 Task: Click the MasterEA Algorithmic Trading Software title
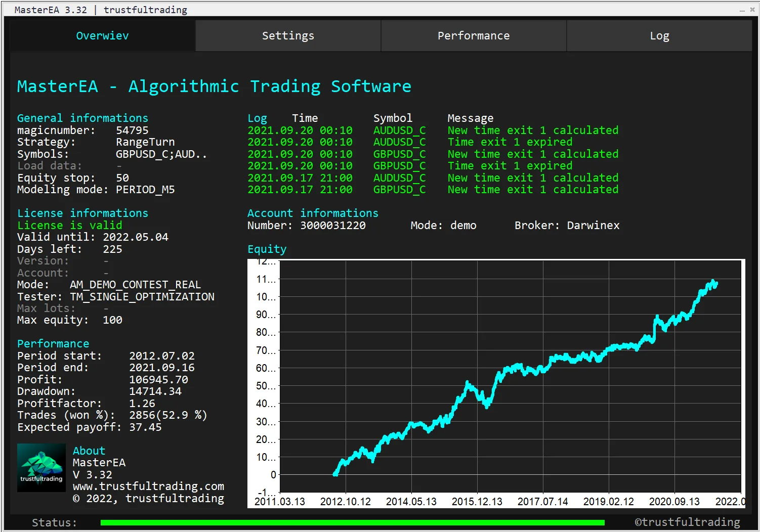214,86
